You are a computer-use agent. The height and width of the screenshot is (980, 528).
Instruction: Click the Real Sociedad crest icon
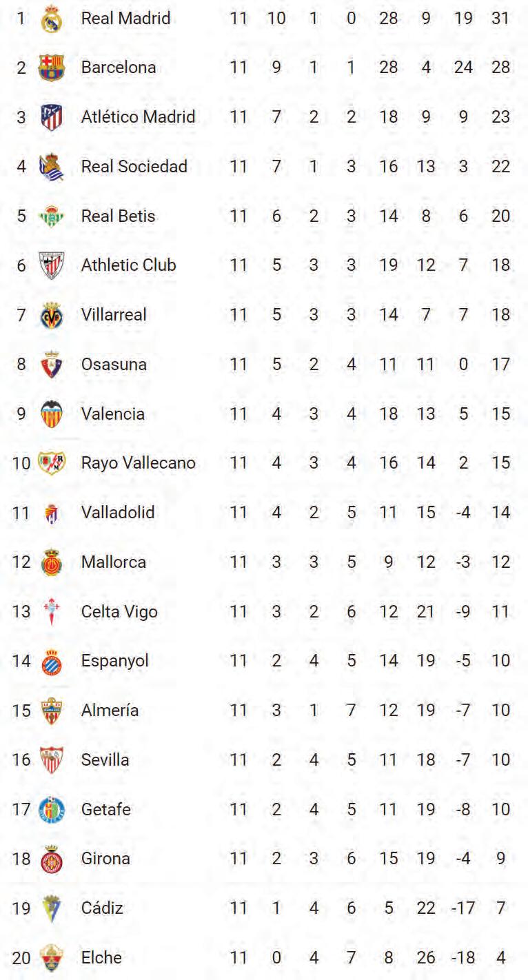click(x=52, y=167)
